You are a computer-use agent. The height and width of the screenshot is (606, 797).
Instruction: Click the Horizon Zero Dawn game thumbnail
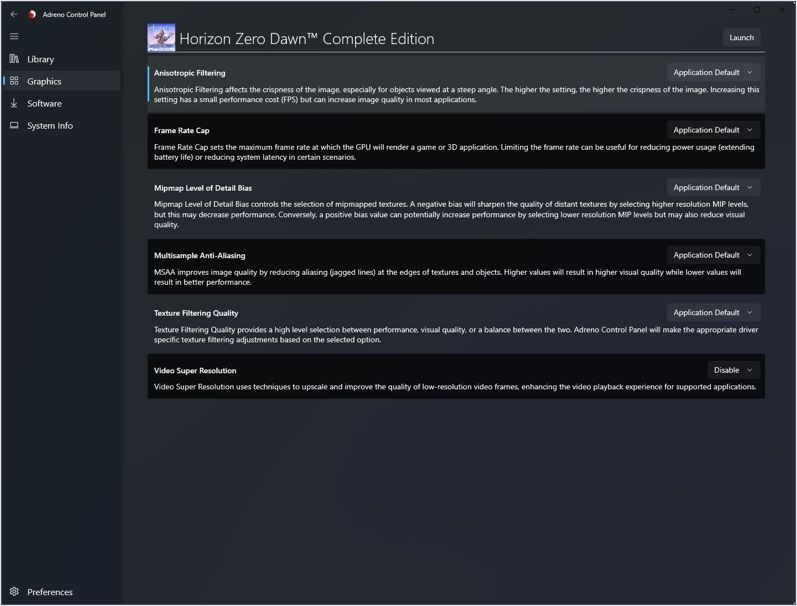point(161,37)
